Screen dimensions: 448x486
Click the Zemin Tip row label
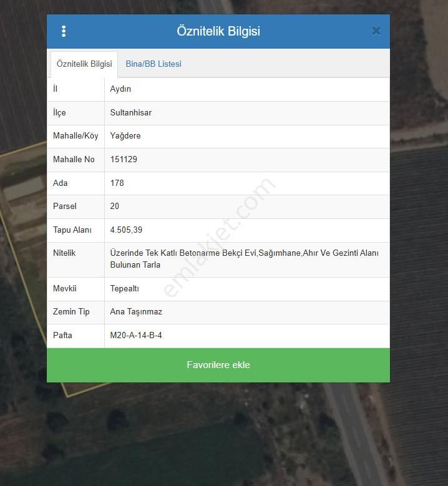71,312
